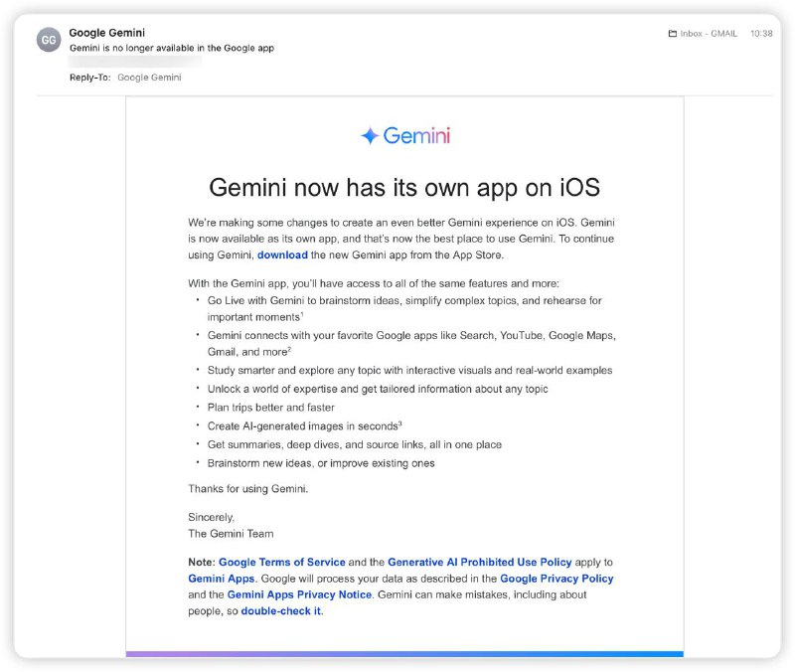The image size is (795, 672).
Task: Click bullet Create AI-generated images in seconds
Action: (305, 426)
